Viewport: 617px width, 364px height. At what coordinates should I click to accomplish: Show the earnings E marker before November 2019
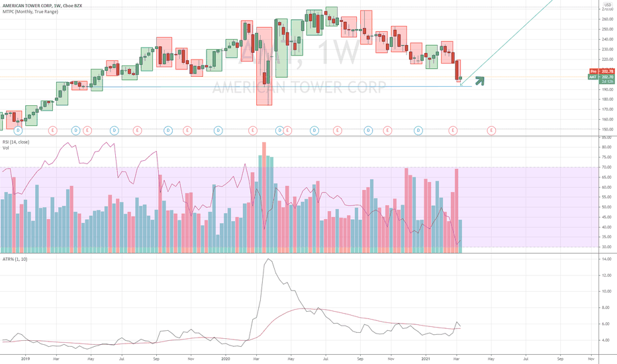click(187, 130)
